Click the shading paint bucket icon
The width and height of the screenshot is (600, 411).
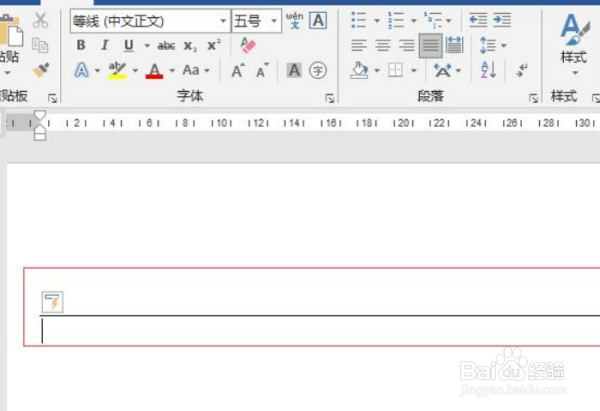359,70
